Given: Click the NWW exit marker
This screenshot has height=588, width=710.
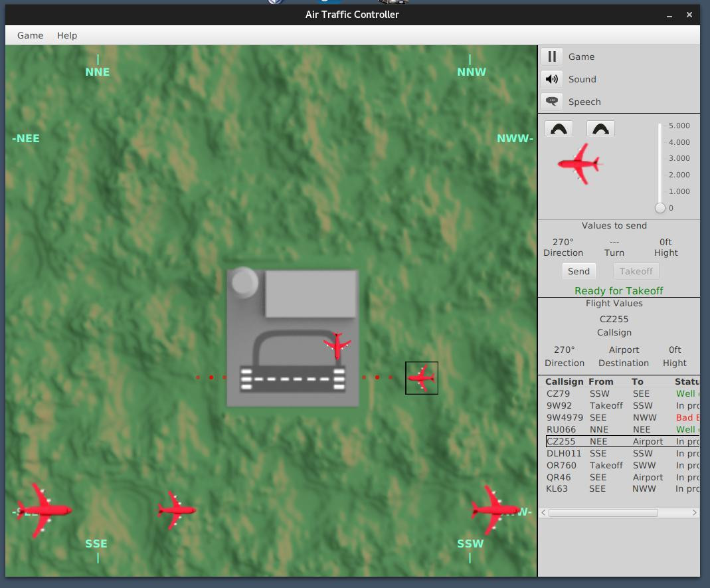Looking at the screenshot, I should 515,139.
